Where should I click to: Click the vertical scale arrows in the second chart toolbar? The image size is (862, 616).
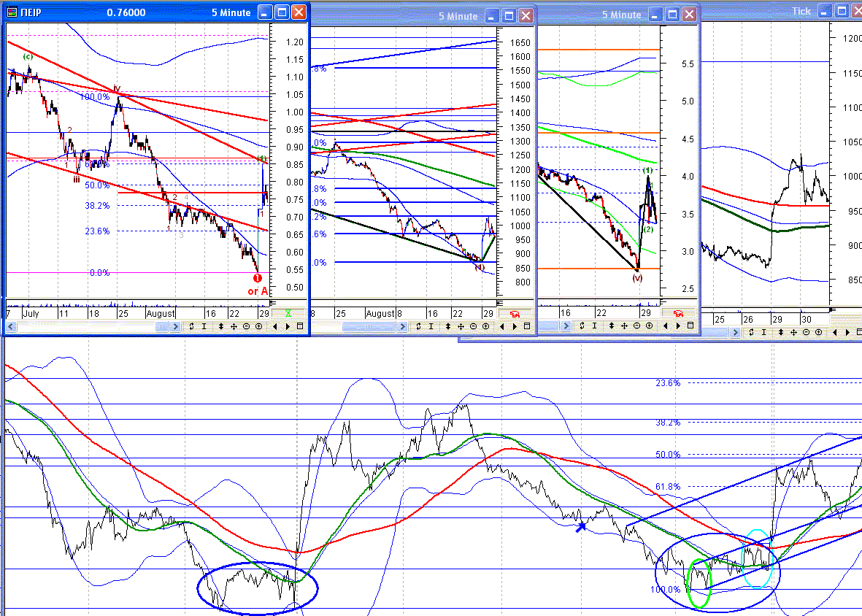click(x=447, y=326)
